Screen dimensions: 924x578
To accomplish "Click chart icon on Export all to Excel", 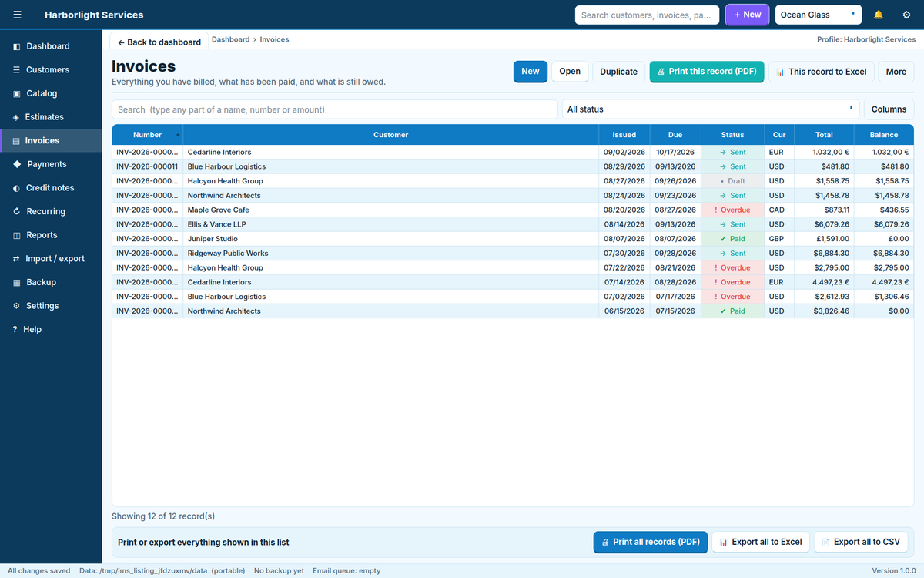I will [x=723, y=543].
